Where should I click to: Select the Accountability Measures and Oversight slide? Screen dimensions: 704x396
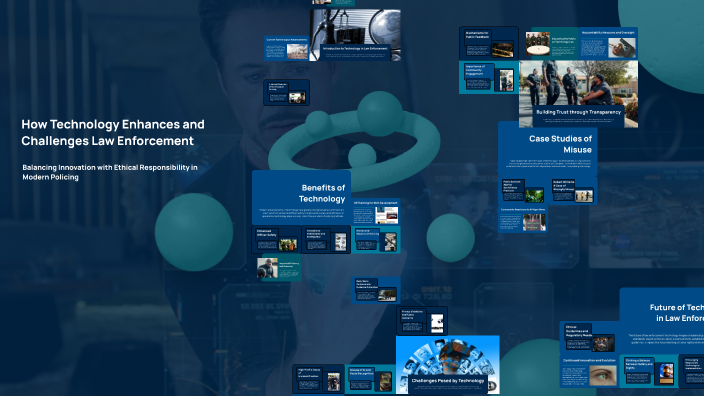(608, 44)
